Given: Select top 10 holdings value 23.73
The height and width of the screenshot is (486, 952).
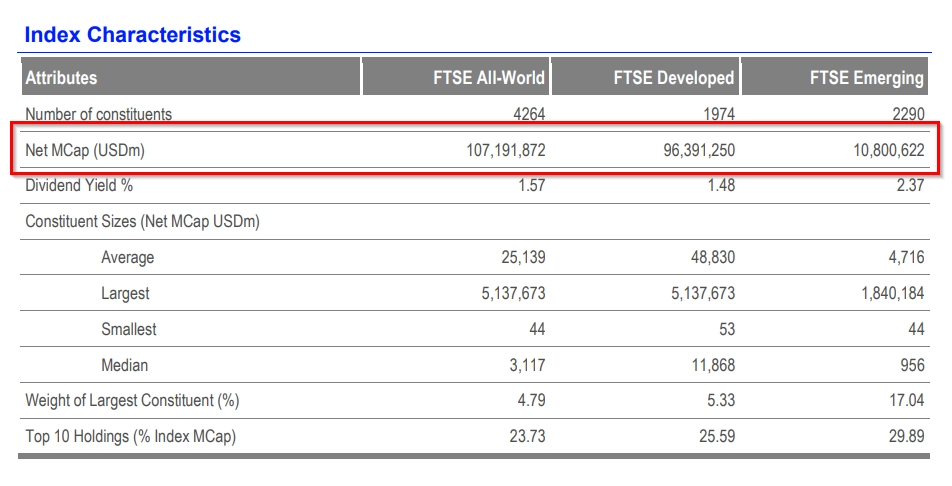Looking at the screenshot, I should pyautogui.click(x=528, y=437).
